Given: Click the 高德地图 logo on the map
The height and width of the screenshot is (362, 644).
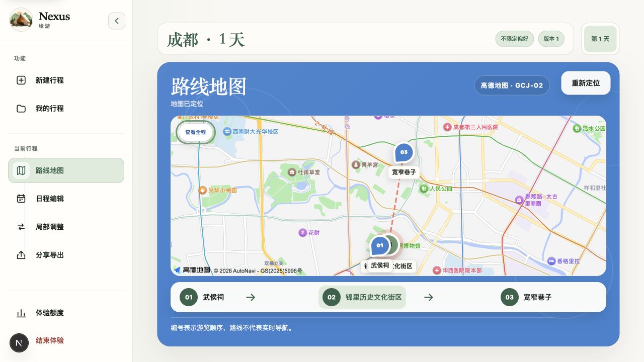Looking at the screenshot, I should 192,269.
